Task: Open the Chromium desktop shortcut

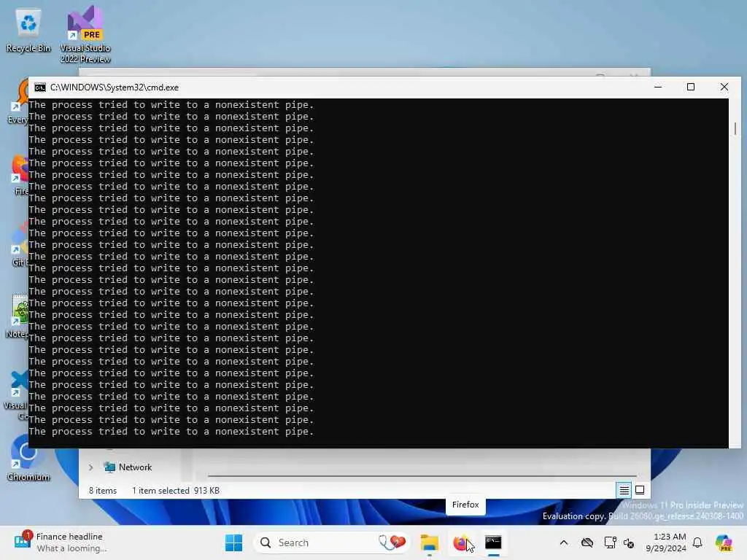Action: 28,458
